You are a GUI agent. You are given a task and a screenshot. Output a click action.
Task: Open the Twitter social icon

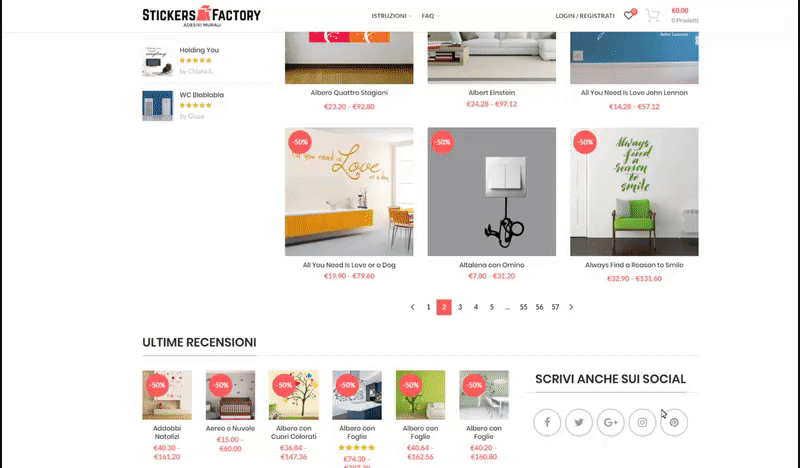[x=579, y=423]
